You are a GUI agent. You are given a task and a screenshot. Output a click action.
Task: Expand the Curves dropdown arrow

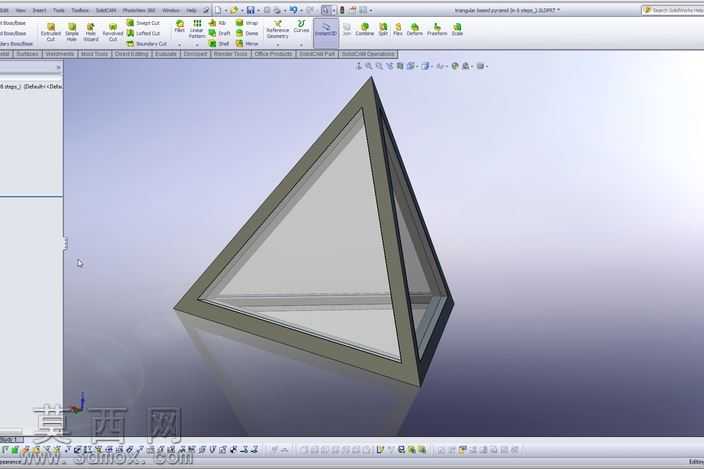pos(301,44)
